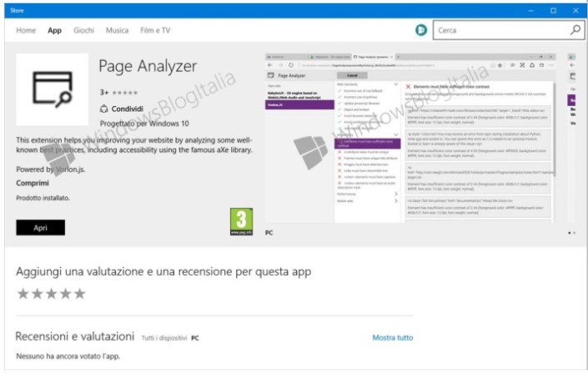Rate the app five stars
Viewport: 588px width, 374px height.
(79, 294)
